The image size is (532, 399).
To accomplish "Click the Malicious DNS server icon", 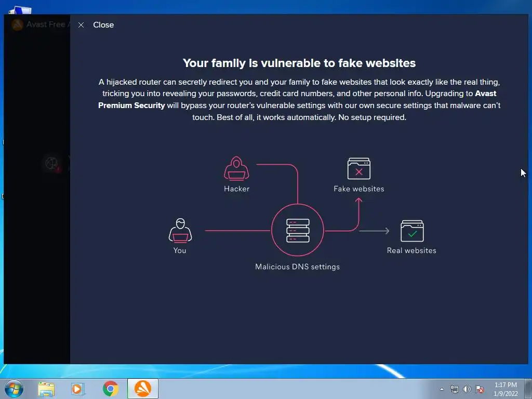I will click(x=298, y=230).
